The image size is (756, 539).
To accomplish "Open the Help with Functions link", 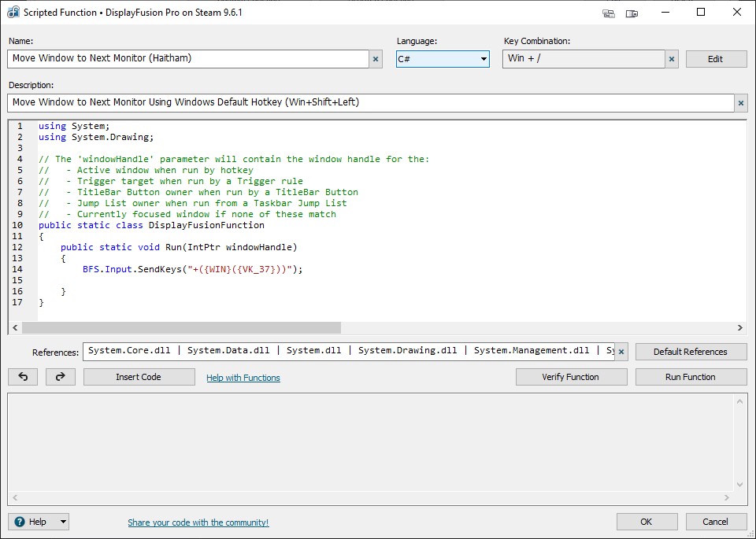I will tap(243, 378).
